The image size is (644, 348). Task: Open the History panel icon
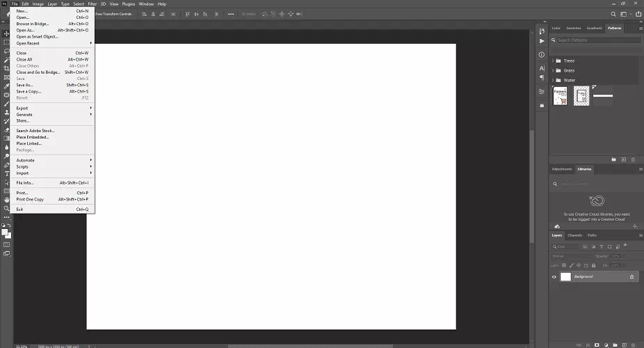click(542, 31)
